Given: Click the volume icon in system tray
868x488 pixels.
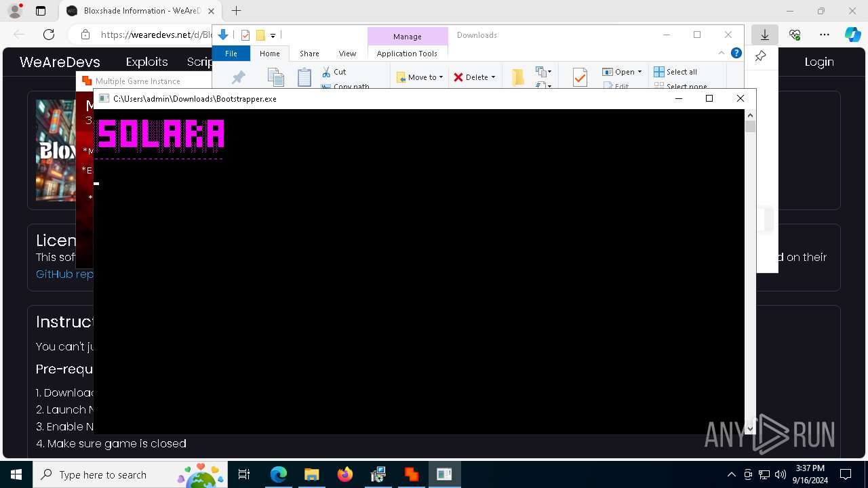Looking at the screenshot, I should click(781, 474).
